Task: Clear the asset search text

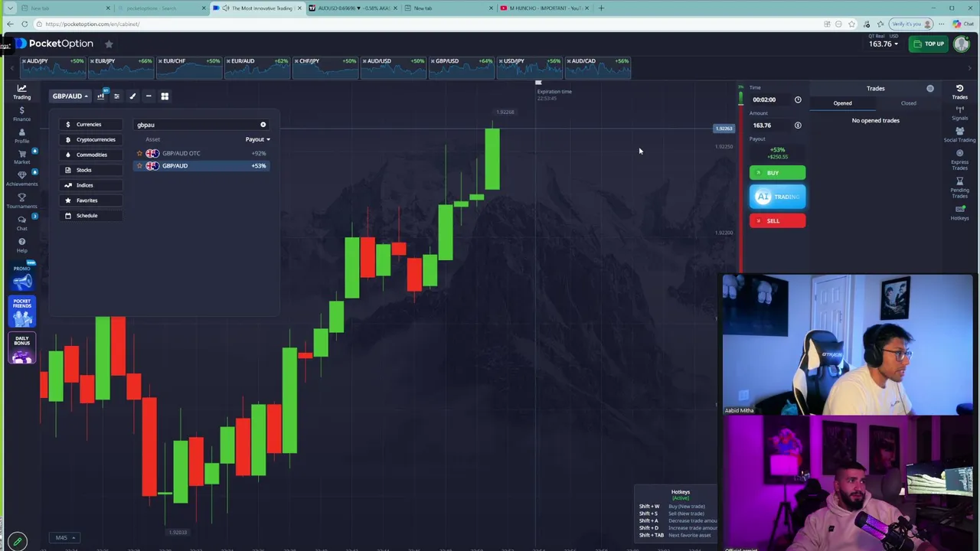Action: [263, 125]
